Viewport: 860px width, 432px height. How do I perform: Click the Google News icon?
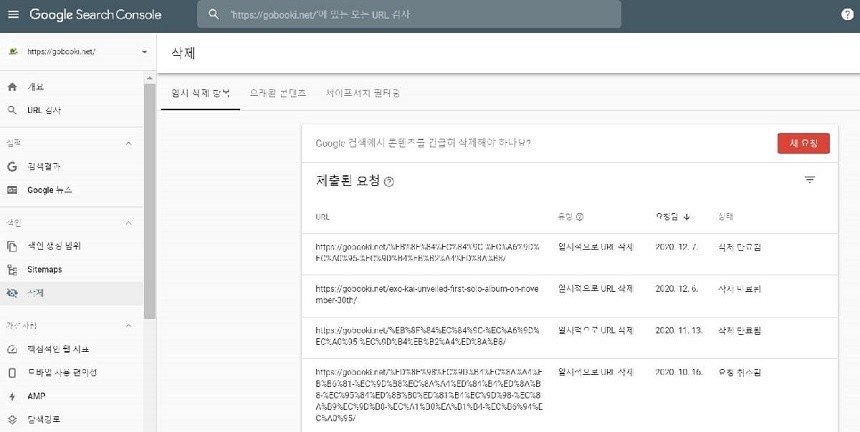pyautogui.click(x=12, y=190)
